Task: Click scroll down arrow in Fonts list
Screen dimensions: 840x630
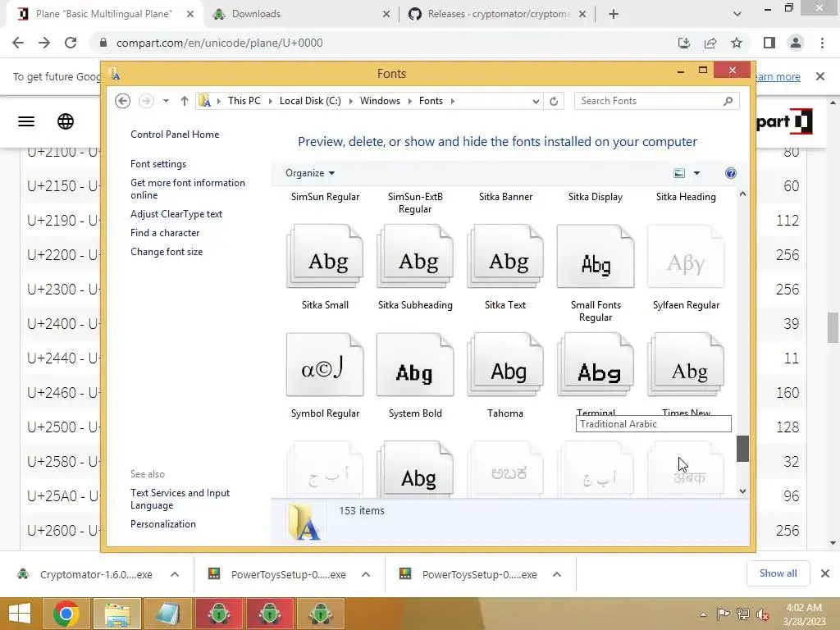Action: coord(742,491)
